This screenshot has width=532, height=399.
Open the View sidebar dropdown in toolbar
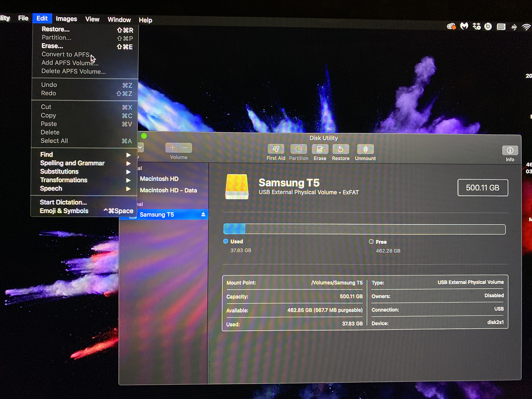click(141, 147)
